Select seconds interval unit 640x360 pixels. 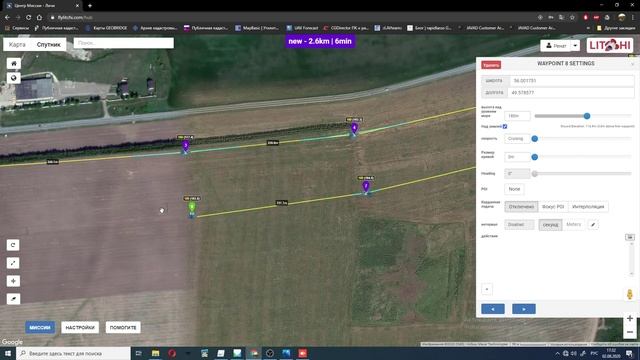pos(550,224)
